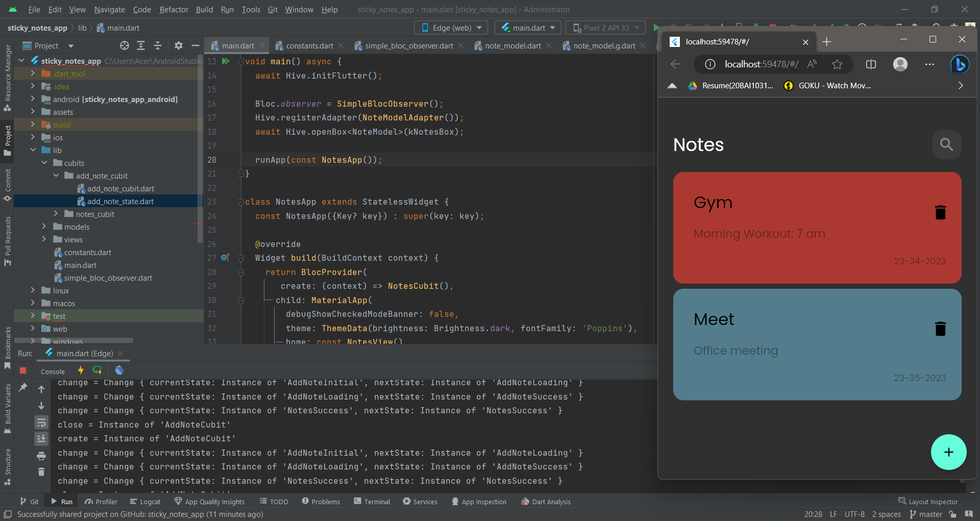Image resolution: width=980 pixels, height=521 pixels.
Task: Open Dart DevTools with the blue Dart icon
Action: 119,370
